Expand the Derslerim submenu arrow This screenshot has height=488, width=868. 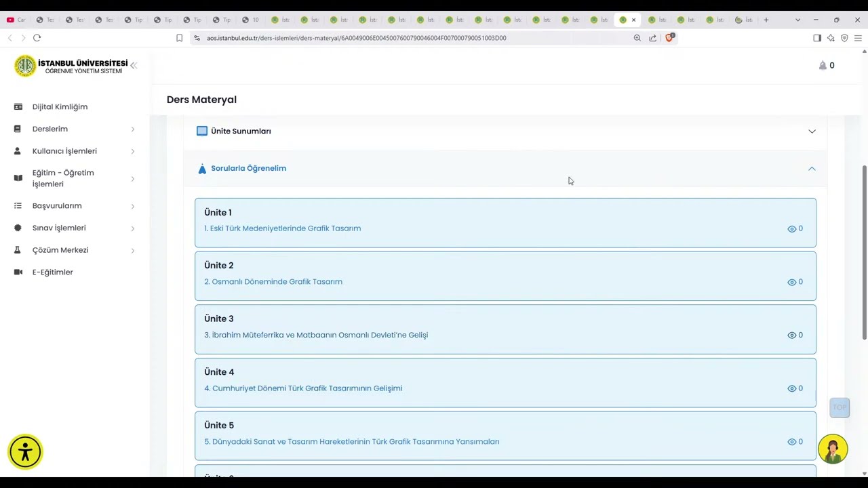[x=132, y=129]
